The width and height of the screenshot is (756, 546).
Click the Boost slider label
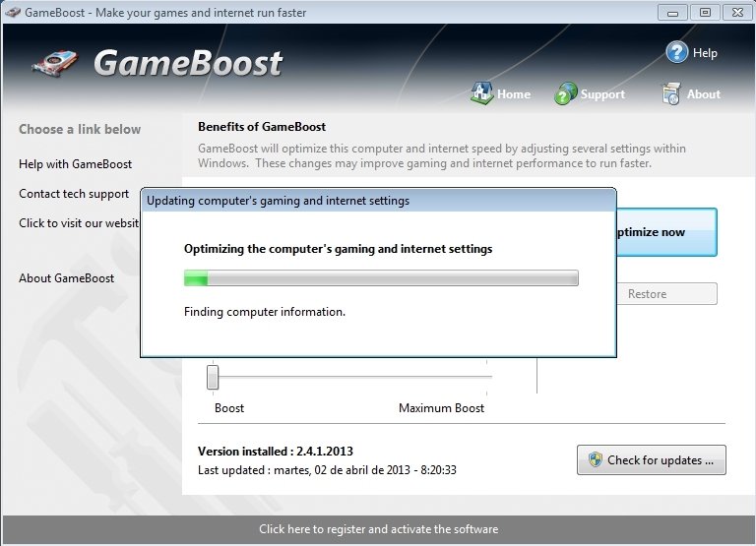tap(229, 408)
